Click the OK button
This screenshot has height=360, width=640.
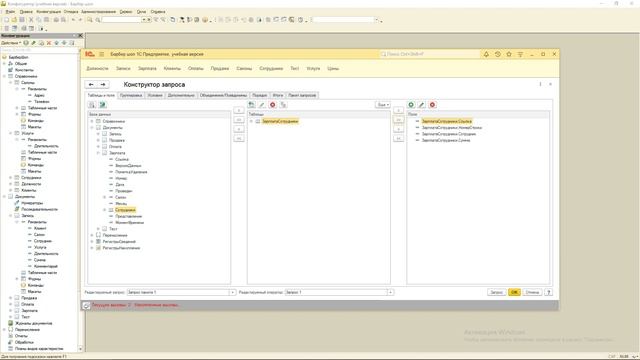pyautogui.click(x=514, y=292)
